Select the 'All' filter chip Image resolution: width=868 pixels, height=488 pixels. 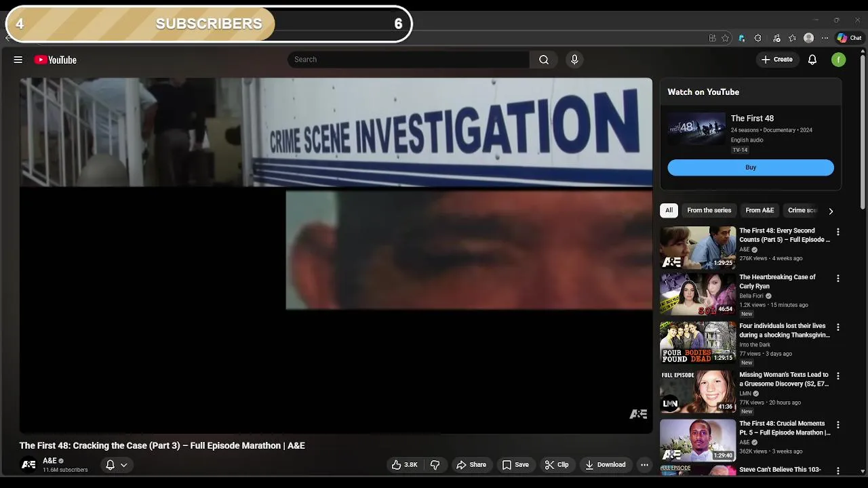pyautogui.click(x=669, y=210)
